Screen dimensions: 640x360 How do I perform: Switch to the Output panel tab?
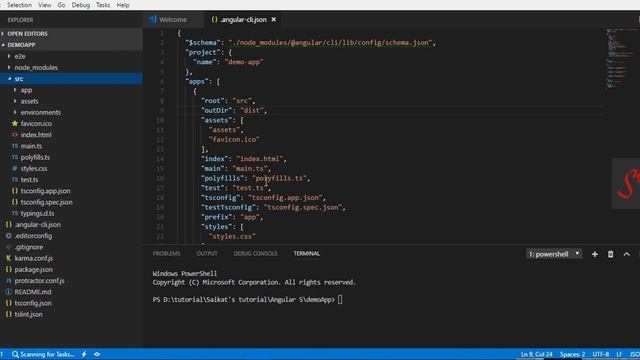207,253
